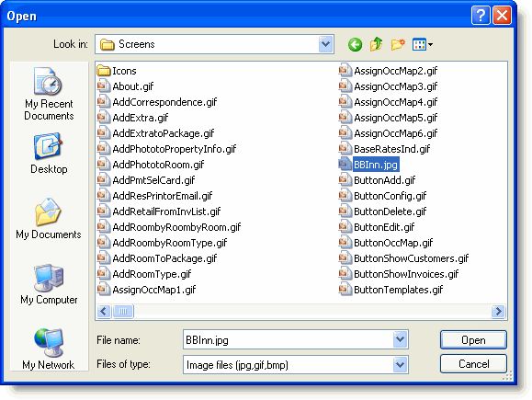Select the AddExtratoPackage.gif file icon

tap(103, 133)
